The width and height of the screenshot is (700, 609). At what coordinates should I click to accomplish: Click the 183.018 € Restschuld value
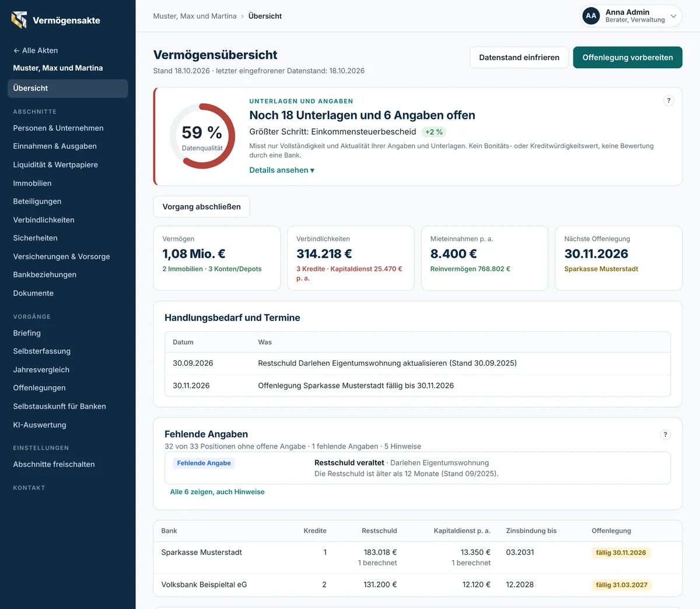(x=380, y=552)
